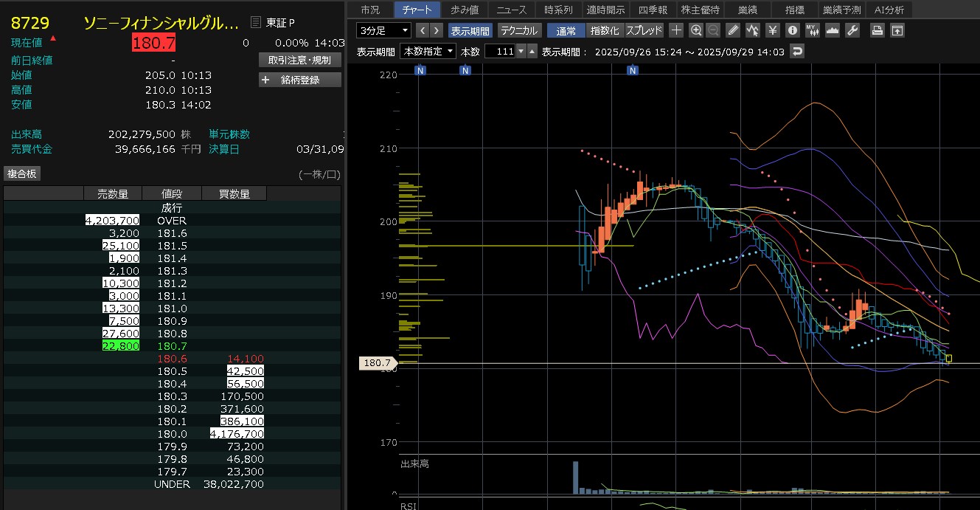Screen dimensions: 980x510
Task: Open the AI分析 tab
Action: click(x=889, y=10)
